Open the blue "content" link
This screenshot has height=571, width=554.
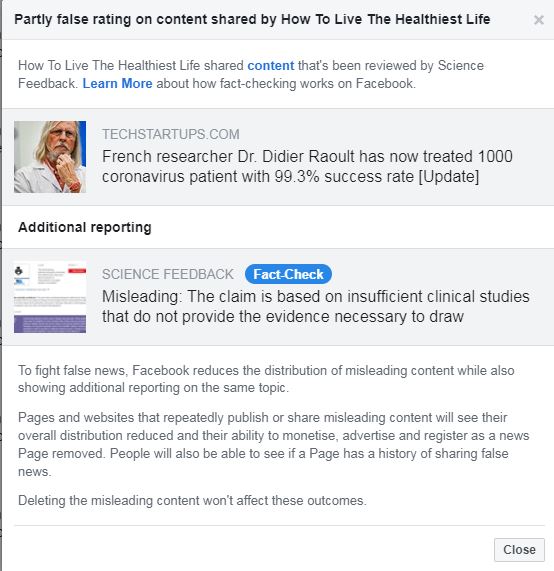tap(271, 66)
